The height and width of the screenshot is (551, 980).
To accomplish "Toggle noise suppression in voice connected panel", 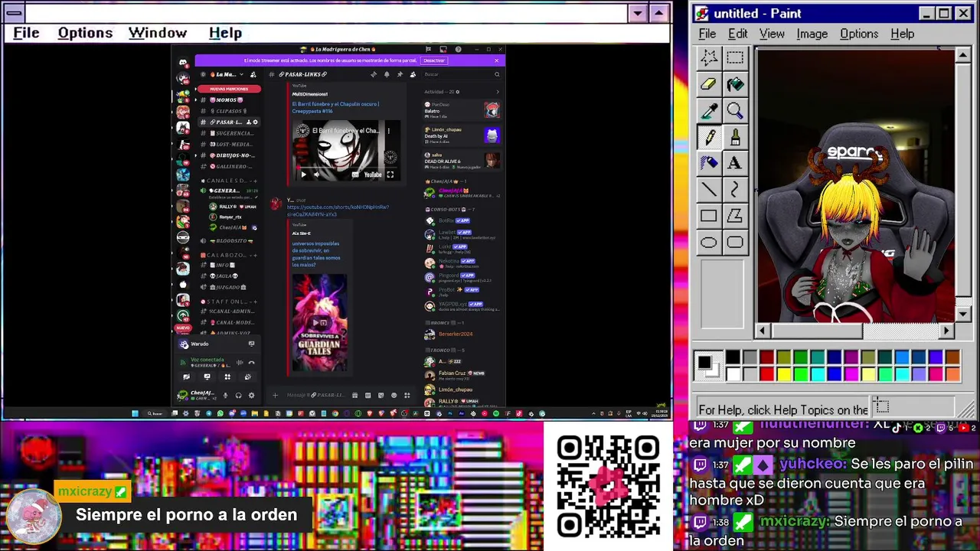I will (x=240, y=363).
